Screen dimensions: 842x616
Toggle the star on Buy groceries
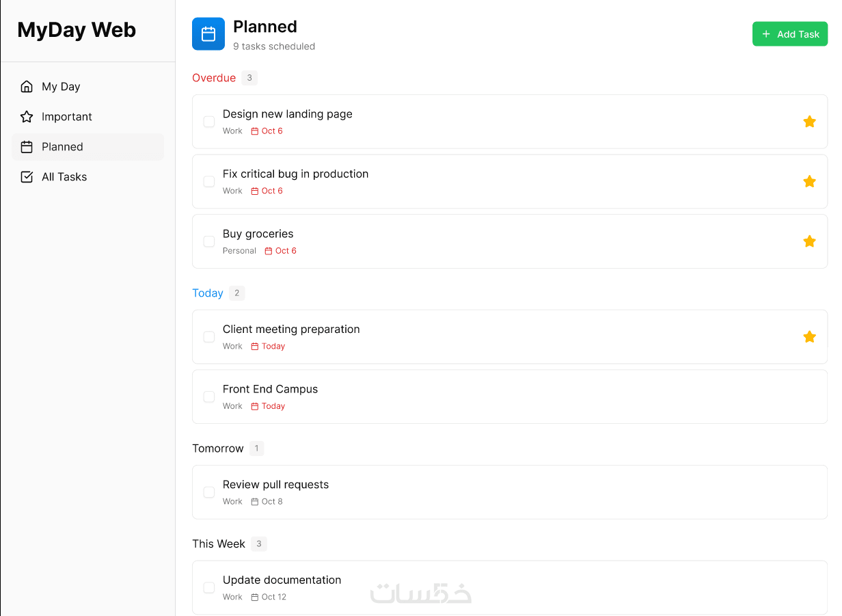click(809, 241)
